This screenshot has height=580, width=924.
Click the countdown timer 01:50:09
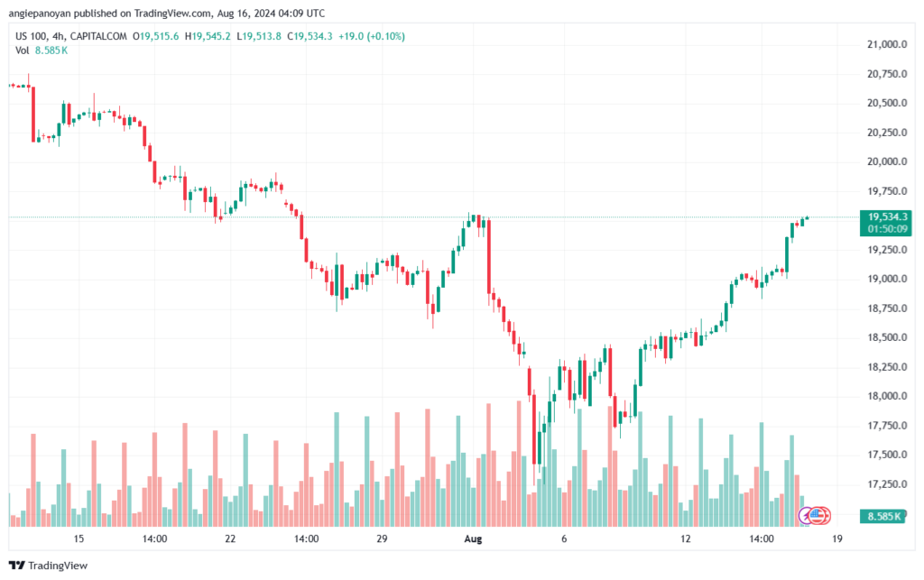[888, 229]
